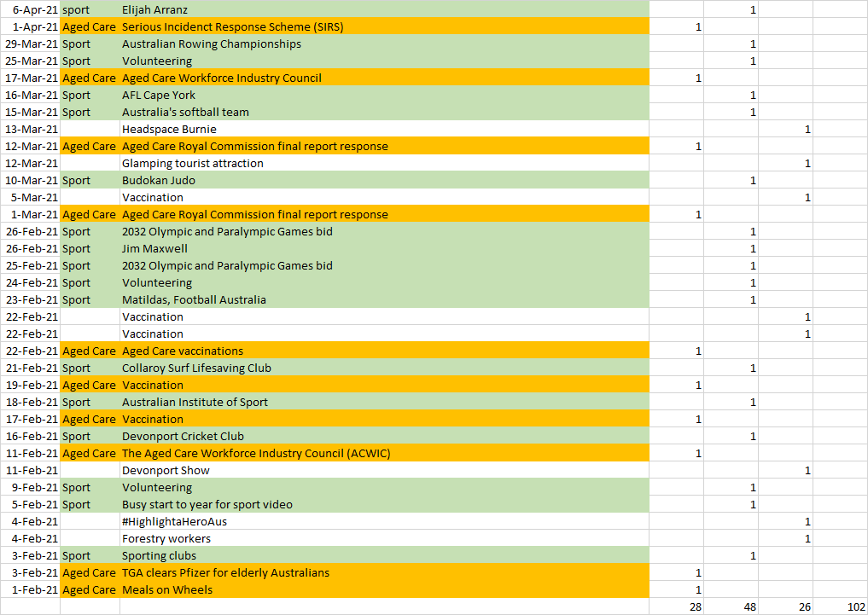Click the Aged Care label beside 1-Feb-21

(90, 589)
